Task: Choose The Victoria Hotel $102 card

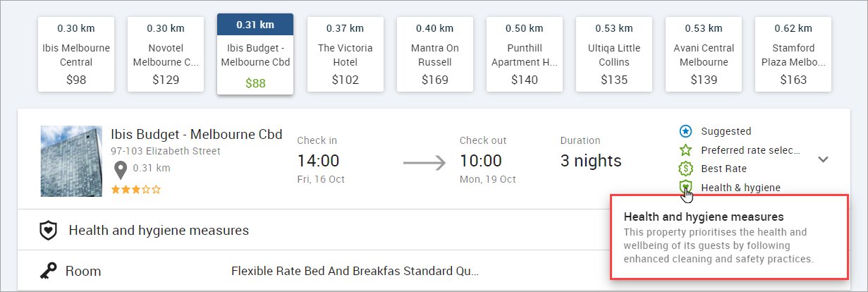Action: (x=346, y=54)
